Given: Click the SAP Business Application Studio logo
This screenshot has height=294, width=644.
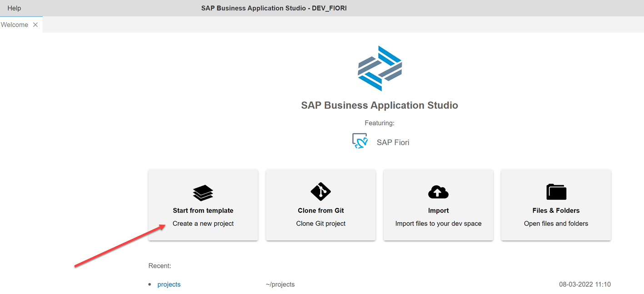Looking at the screenshot, I should 379,68.
